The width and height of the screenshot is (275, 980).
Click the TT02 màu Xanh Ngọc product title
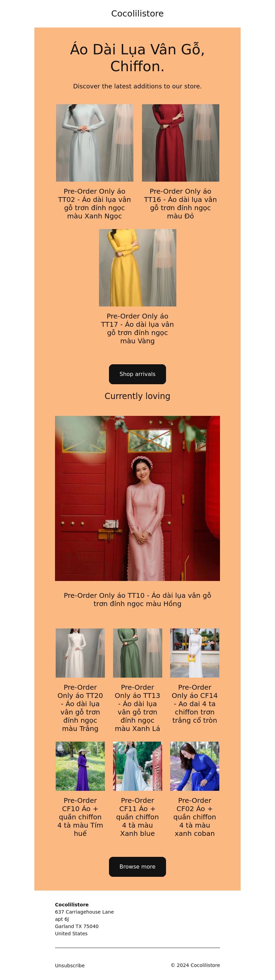[x=94, y=204]
